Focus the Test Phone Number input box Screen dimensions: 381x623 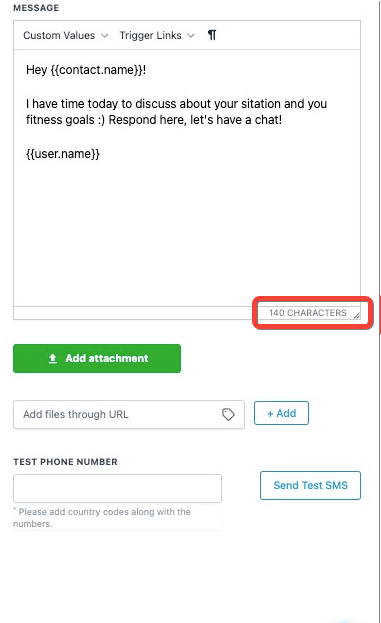117,488
